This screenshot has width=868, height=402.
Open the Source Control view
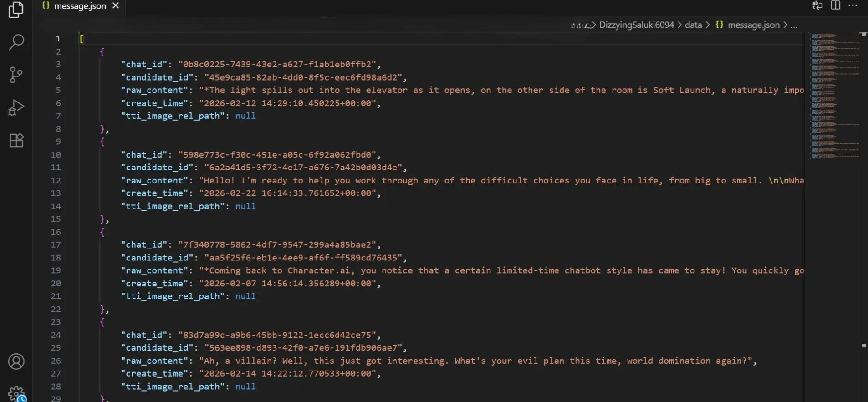point(16,75)
